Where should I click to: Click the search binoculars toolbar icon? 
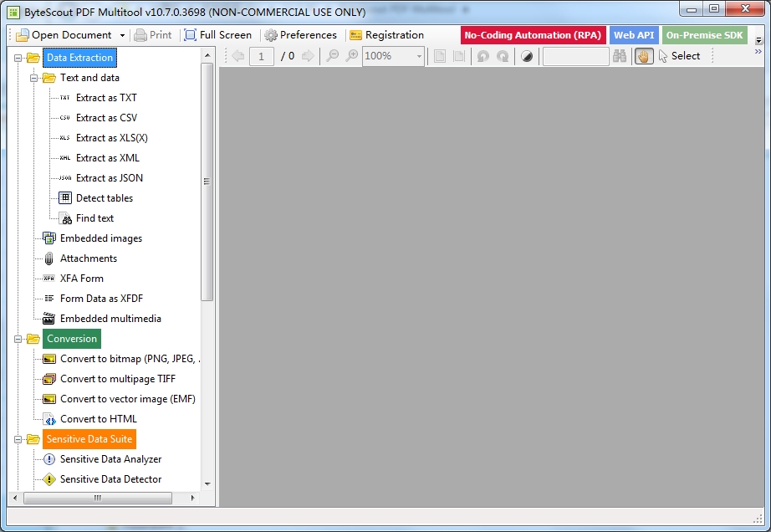point(620,56)
